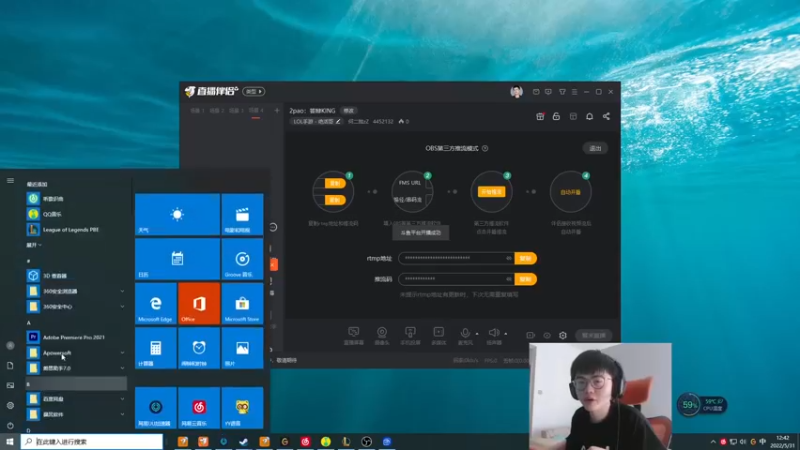Select the fourth scene tab with red underline
This screenshot has height=450, width=800.
256,111
